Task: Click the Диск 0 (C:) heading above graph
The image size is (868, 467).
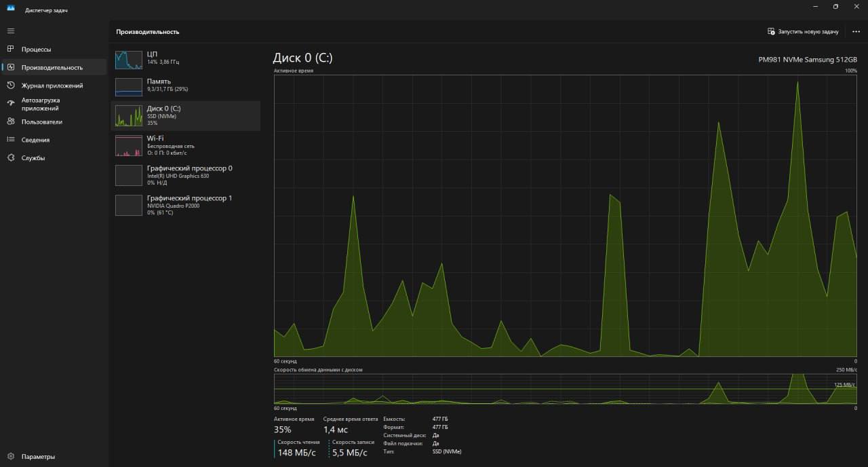Action: (x=302, y=58)
